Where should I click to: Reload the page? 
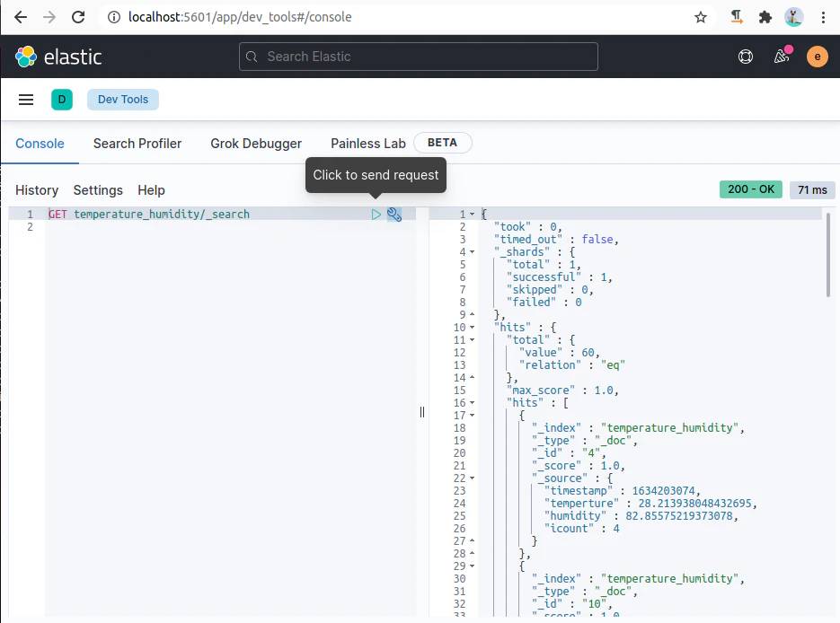pyautogui.click(x=78, y=17)
